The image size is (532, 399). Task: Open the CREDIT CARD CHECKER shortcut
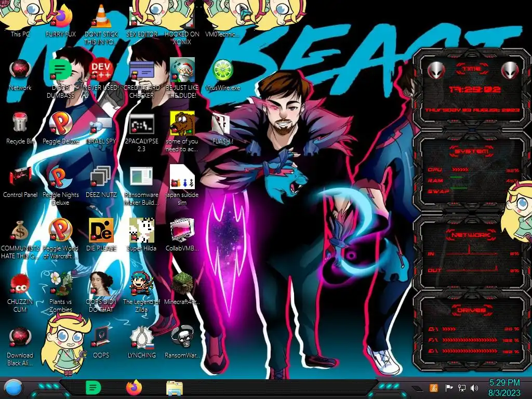141,79
